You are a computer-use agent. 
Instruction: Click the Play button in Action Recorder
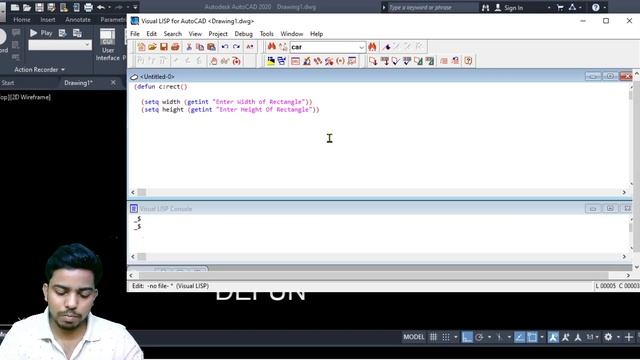[41, 33]
